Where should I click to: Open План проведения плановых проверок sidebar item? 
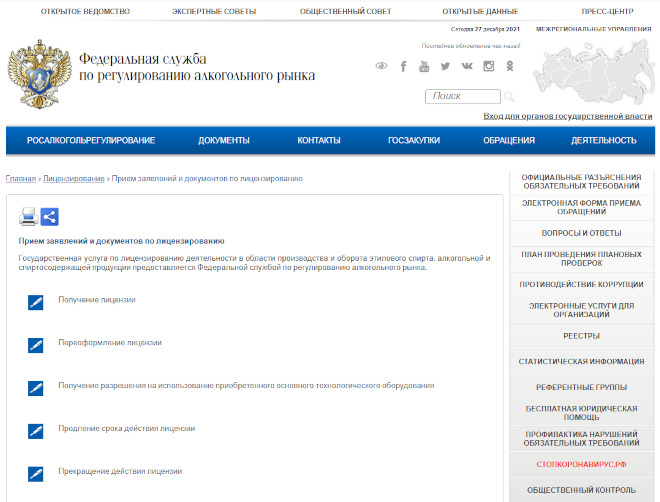pos(581,259)
